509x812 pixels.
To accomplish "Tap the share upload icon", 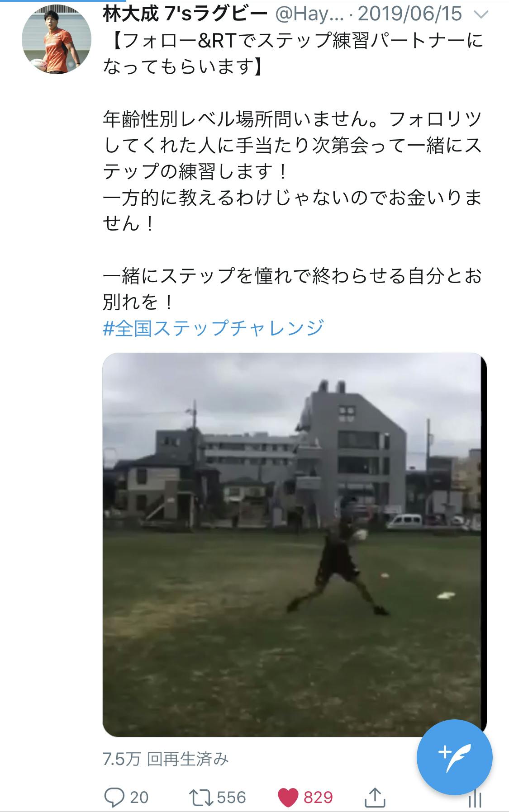I will [374, 797].
